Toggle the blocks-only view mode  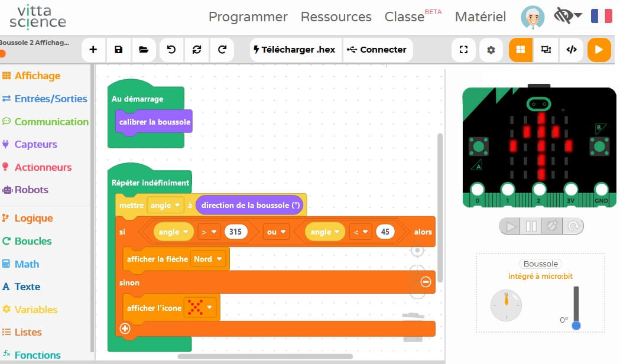[520, 50]
